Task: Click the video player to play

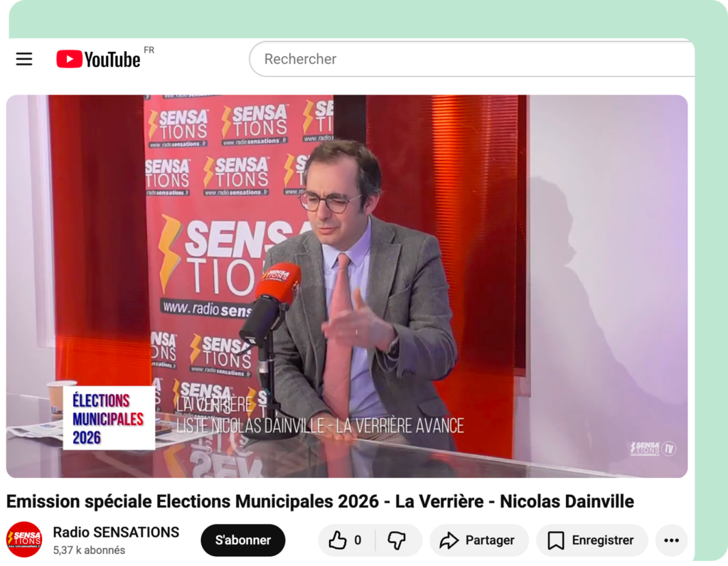Action: point(347,286)
